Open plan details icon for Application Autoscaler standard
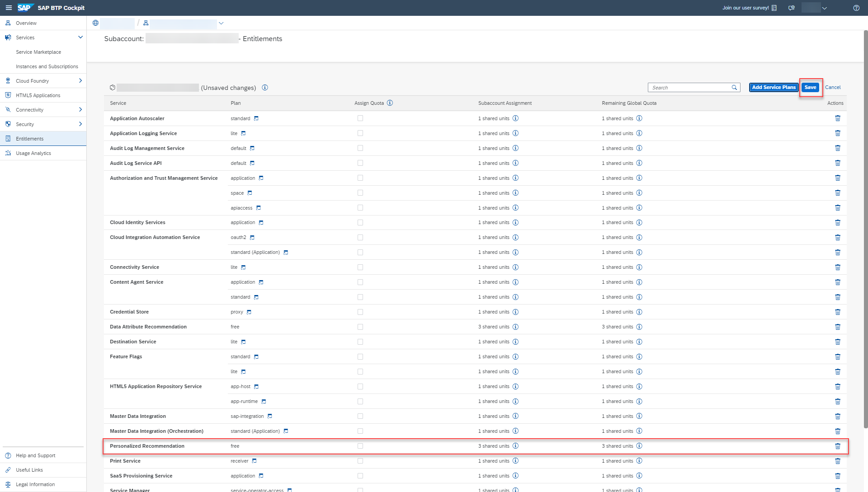Screen dimensions: 868x492 [x=256, y=118]
